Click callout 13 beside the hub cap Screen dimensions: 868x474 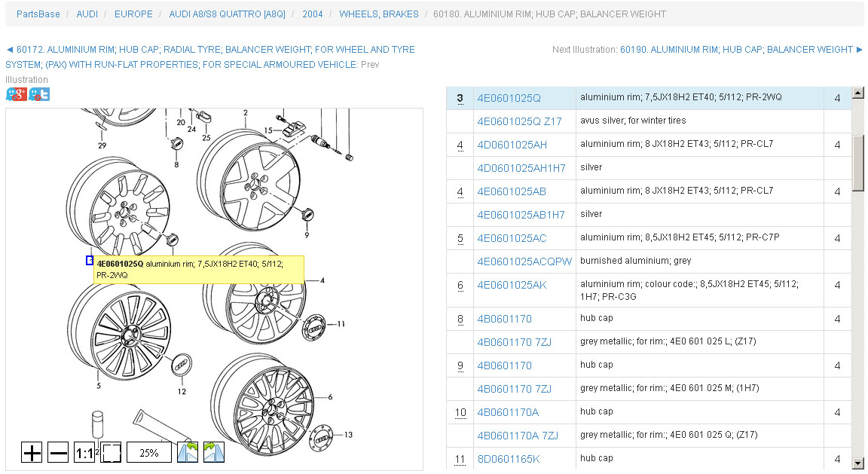tap(348, 435)
